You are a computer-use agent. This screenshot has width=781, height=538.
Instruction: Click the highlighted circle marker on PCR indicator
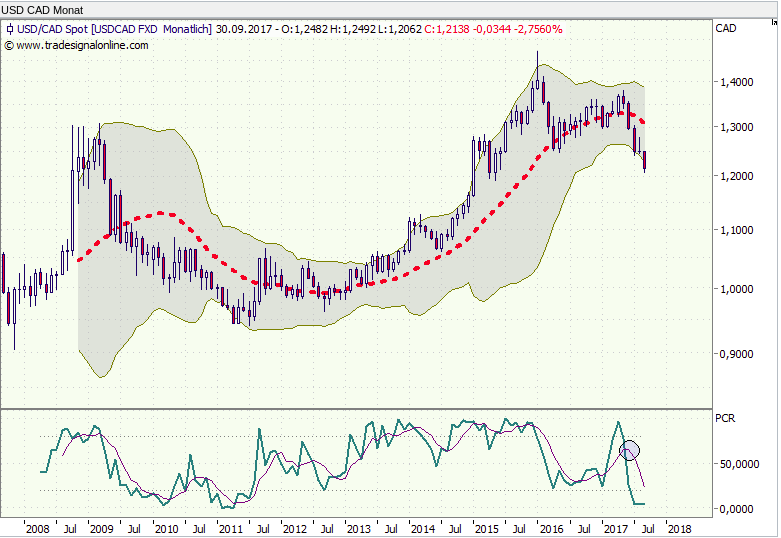[629, 450]
